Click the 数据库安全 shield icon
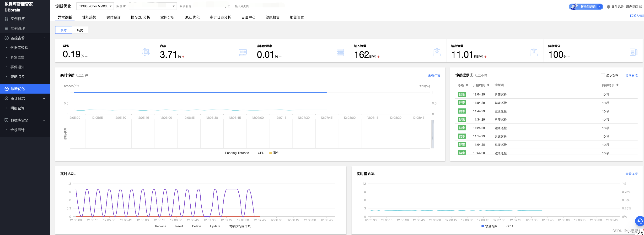This screenshot has width=644, height=235. tap(6, 120)
